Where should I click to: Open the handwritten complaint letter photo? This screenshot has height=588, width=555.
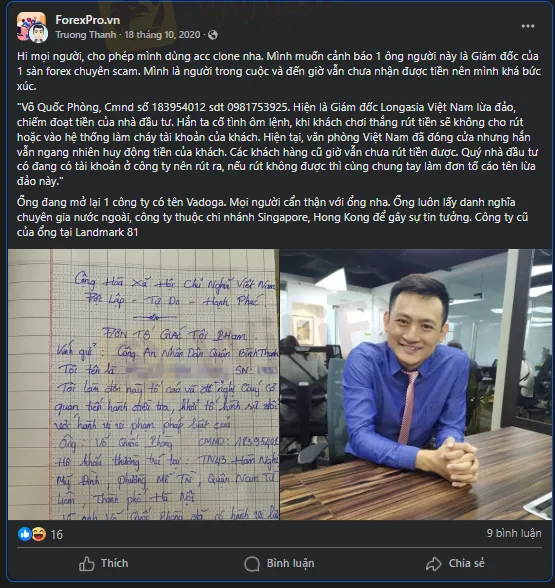coord(143,384)
